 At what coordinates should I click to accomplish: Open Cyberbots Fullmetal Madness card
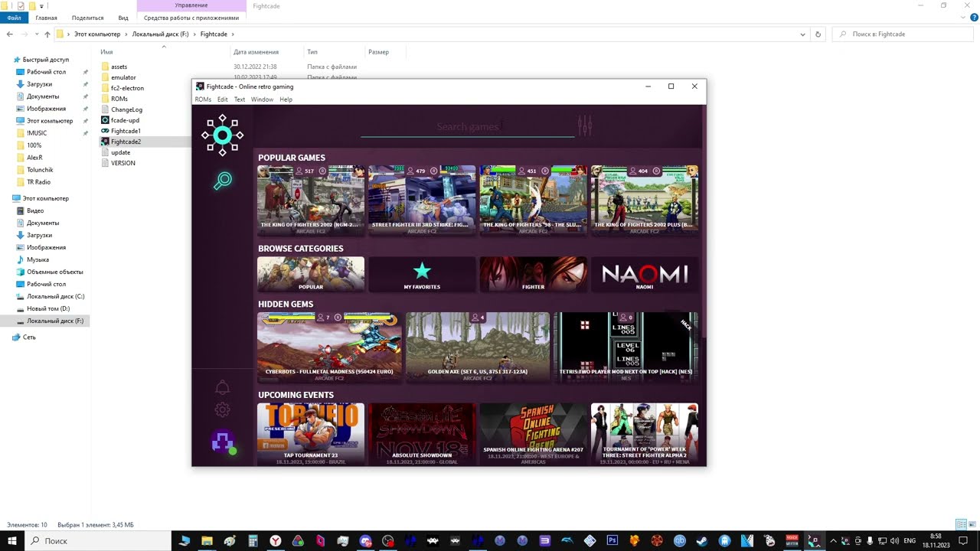tap(329, 347)
